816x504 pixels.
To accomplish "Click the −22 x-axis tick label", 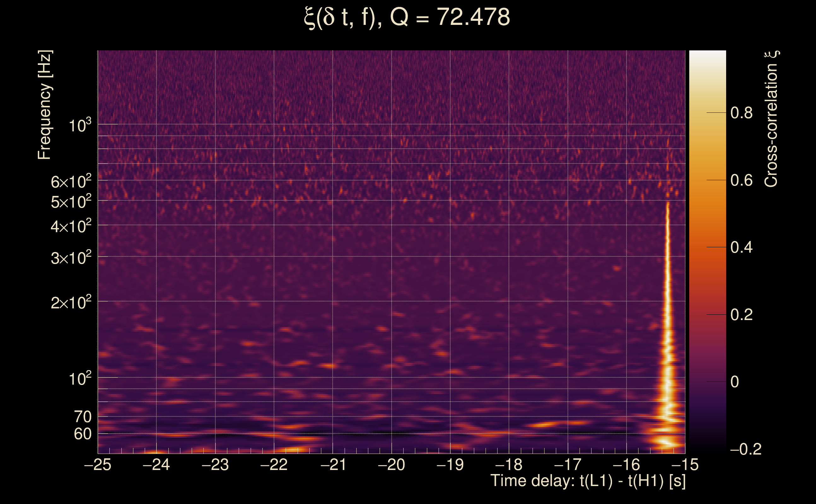I will pyautogui.click(x=274, y=465).
